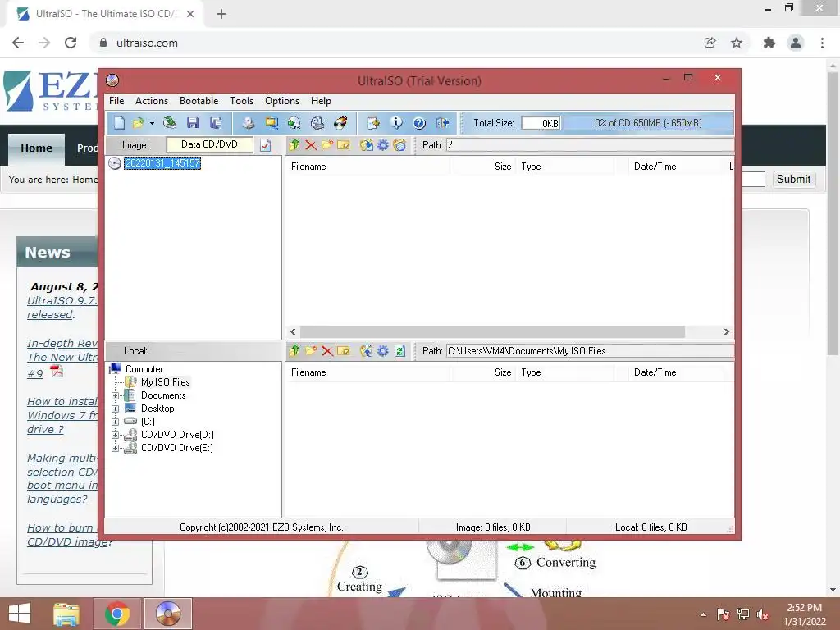Viewport: 840px width, 630px height.
Task: Click the Up folder icon in Local pane toolbar
Action: point(294,351)
